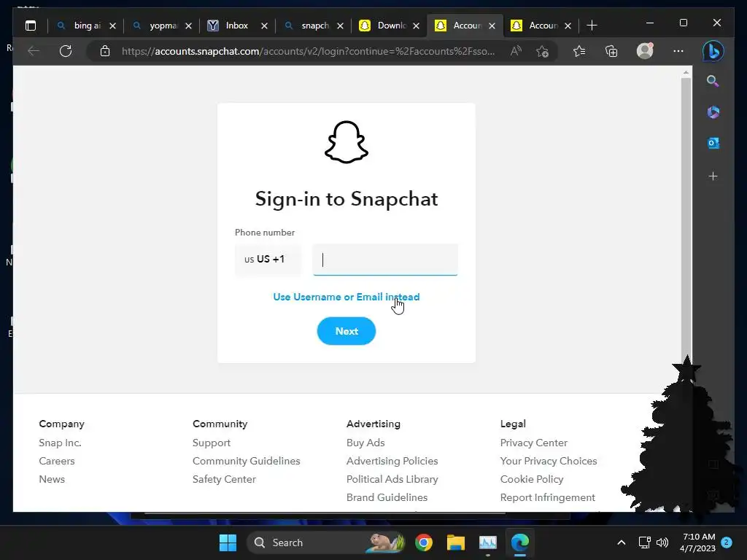
Task: Open Your Privacy Choices link
Action: pyautogui.click(x=549, y=461)
